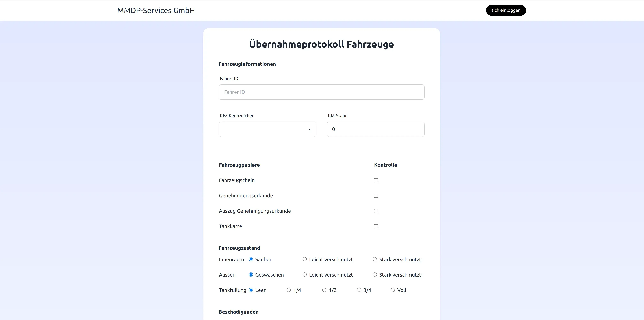Check the Tankkarte checkbox

pyautogui.click(x=376, y=226)
